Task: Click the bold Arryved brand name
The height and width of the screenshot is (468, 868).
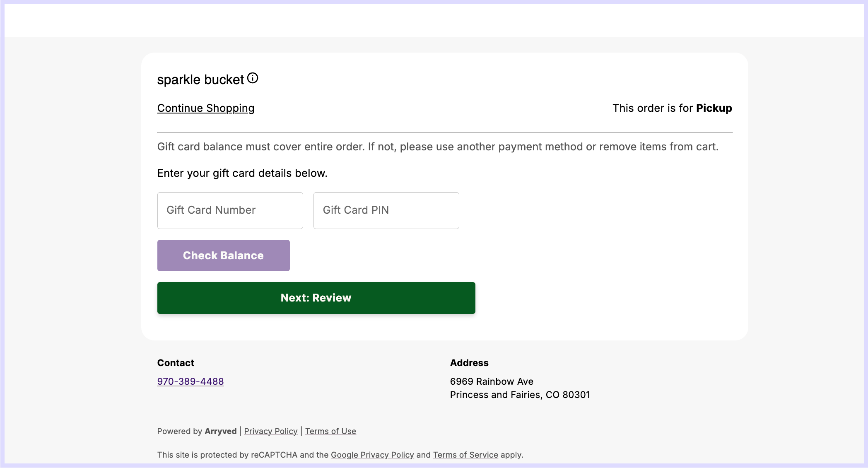Action: [220, 431]
